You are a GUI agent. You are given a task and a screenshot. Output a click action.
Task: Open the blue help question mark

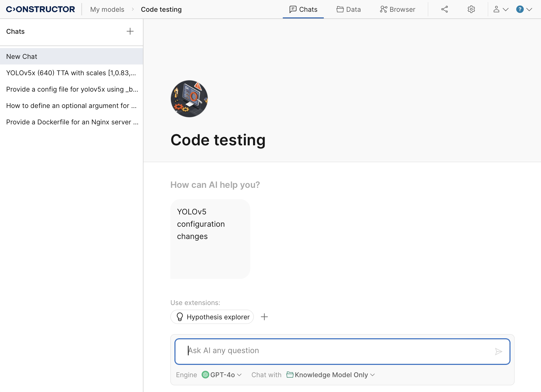520,9
